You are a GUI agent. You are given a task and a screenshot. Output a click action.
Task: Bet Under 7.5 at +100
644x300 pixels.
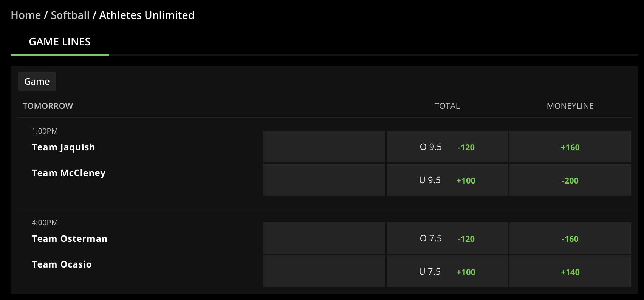point(447,272)
